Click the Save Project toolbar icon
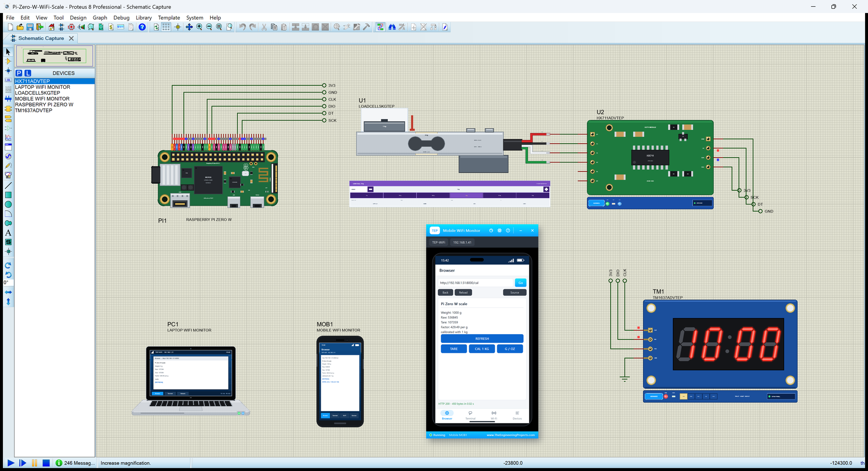The image size is (868, 471). coord(30,27)
